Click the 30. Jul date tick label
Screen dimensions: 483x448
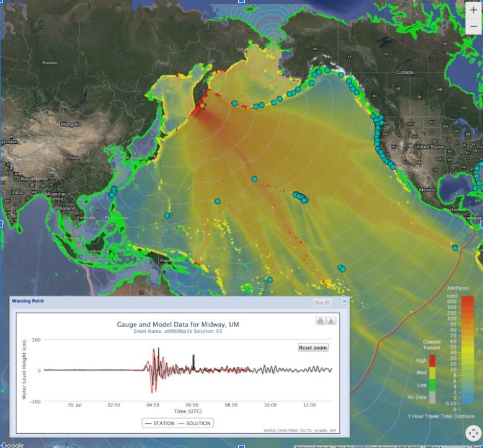coord(74,405)
